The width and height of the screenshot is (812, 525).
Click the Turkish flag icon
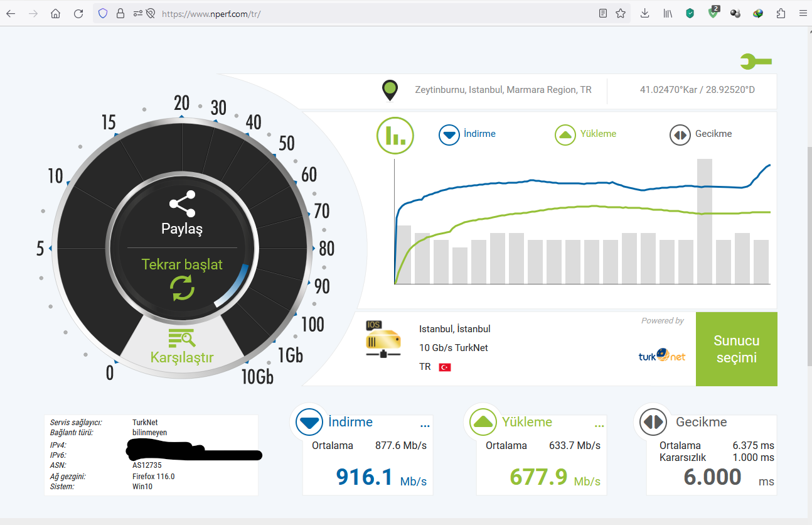(445, 367)
